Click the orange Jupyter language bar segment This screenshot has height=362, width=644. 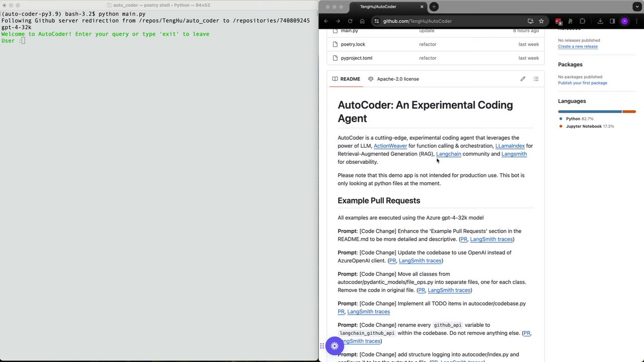tap(629, 111)
